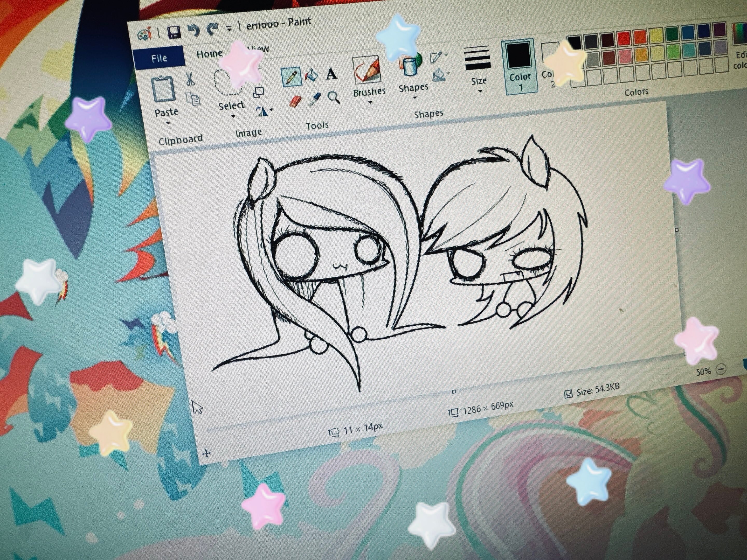
Task: Activate the Color 1 box
Action: (519, 66)
